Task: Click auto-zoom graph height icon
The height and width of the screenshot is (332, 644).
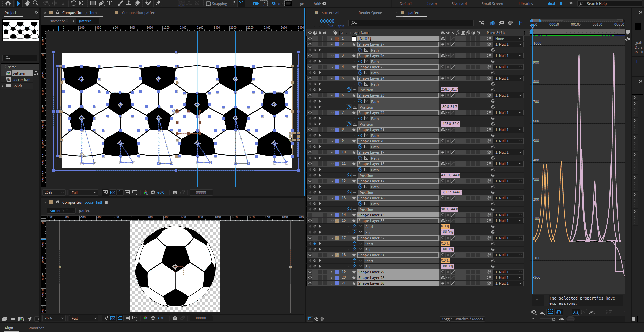Action: (x=576, y=312)
